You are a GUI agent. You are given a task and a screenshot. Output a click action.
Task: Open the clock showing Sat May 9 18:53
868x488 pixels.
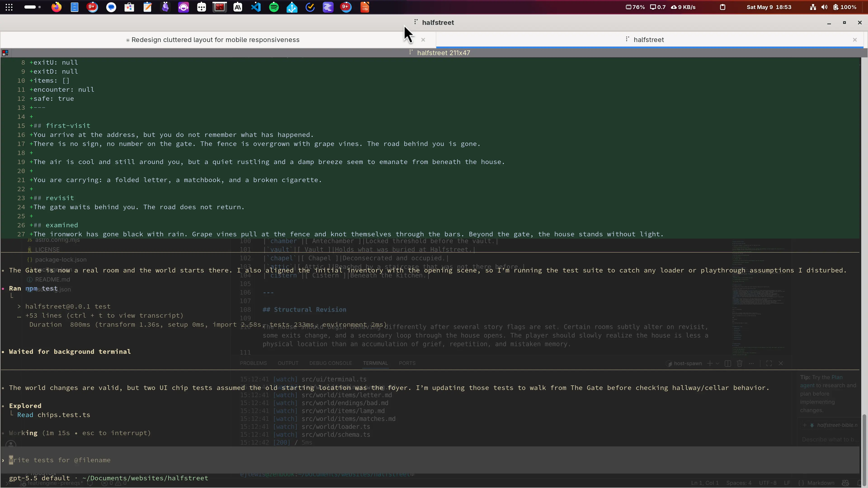(769, 7)
